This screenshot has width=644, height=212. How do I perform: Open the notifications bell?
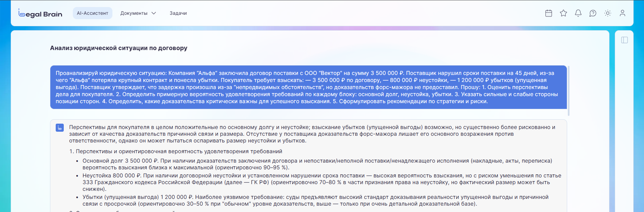coord(578,13)
